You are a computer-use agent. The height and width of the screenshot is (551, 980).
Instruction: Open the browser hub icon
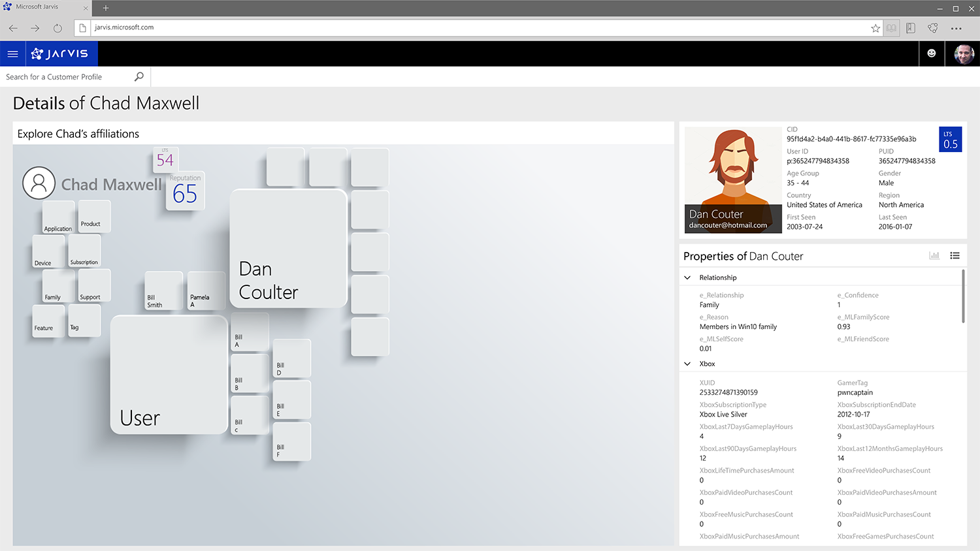tap(911, 28)
